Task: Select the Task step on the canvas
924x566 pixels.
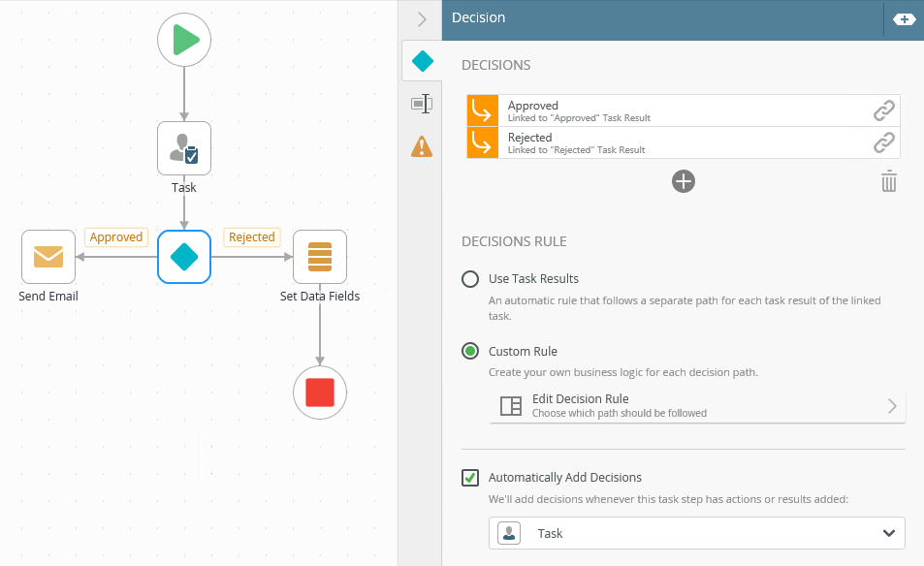Action: [x=184, y=148]
